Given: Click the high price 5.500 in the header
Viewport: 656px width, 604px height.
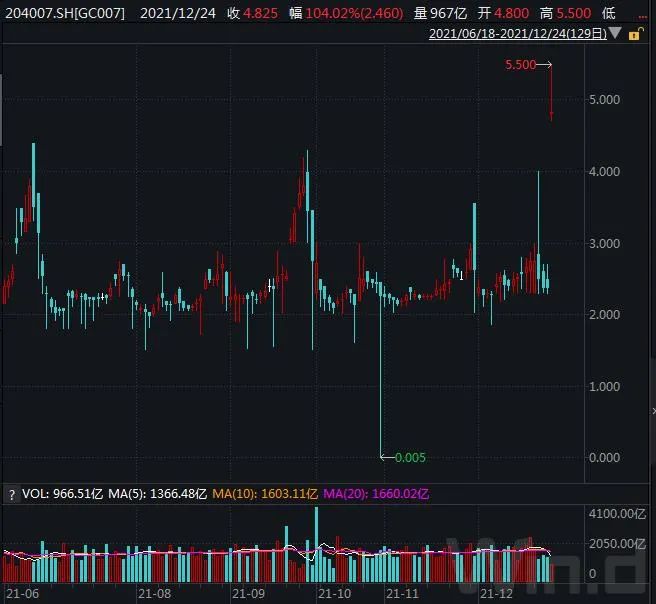Looking at the screenshot, I should [x=574, y=13].
